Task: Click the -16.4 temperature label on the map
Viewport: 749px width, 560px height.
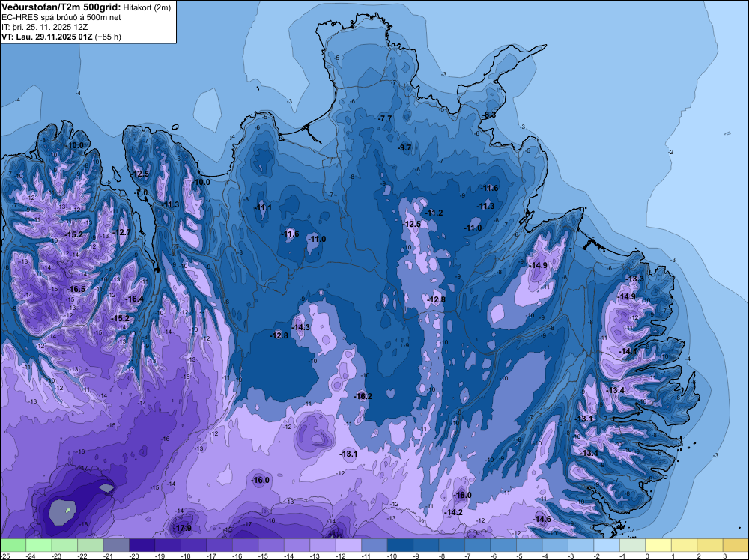Action: [134, 299]
